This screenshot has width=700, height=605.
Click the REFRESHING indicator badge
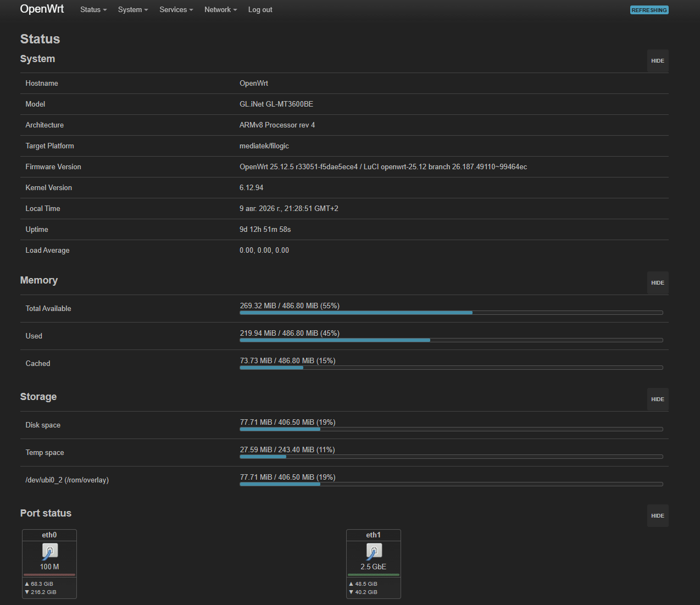click(649, 10)
